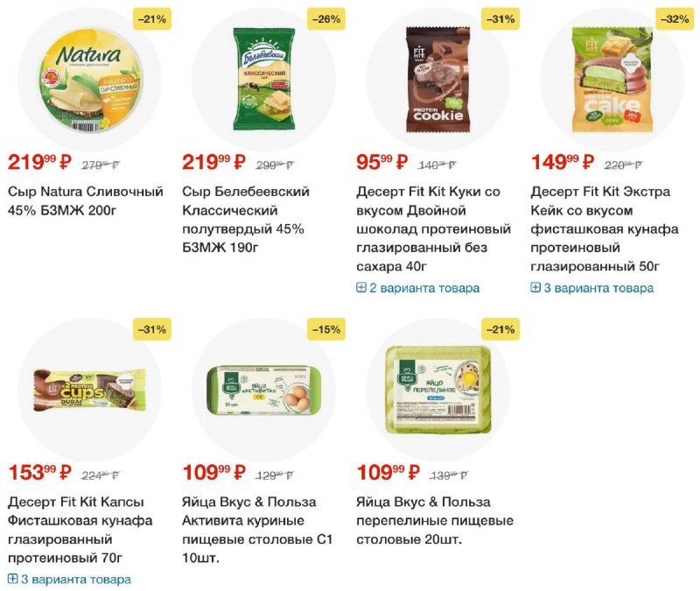Open Десерт Fit Kit Куки product title
This screenshot has width=700, height=591.
click(x=433, y=229)
